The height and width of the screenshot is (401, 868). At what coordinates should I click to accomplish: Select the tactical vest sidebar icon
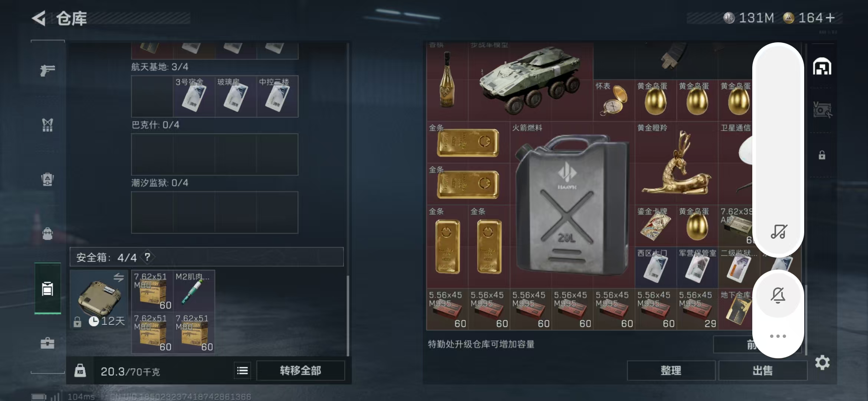coord(47,125)
